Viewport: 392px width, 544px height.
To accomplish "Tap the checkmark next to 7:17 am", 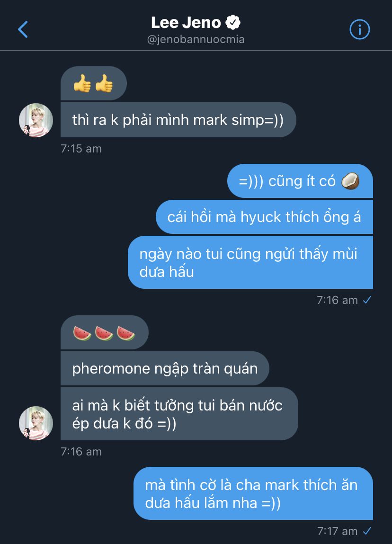I will [367, 531].
